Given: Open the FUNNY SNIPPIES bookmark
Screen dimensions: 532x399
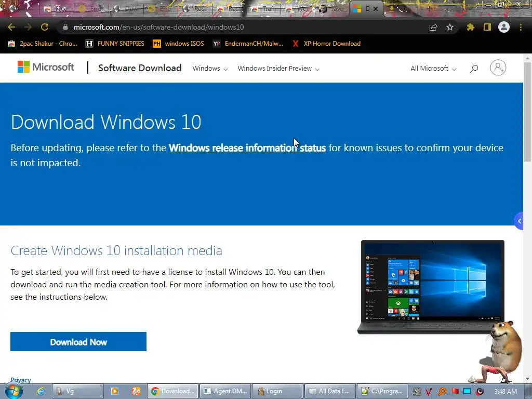Looking at the screenshot, I should (115, 44).
